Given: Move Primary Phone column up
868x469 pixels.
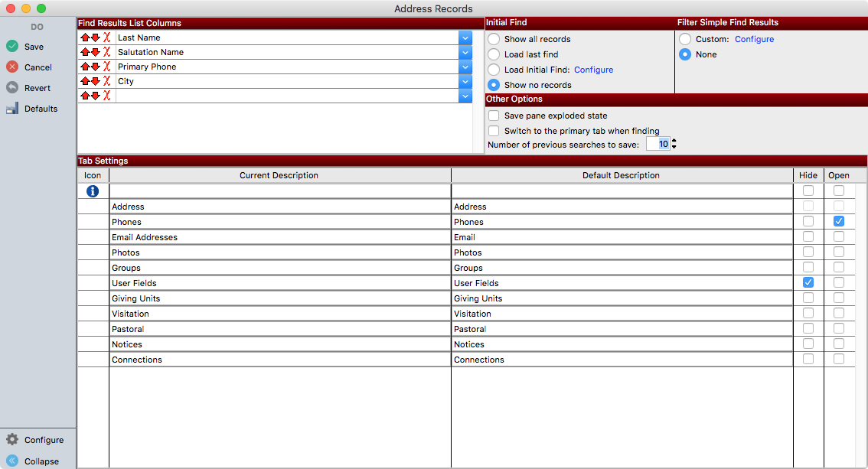Looking at the screenshot, I should [85, 67].
